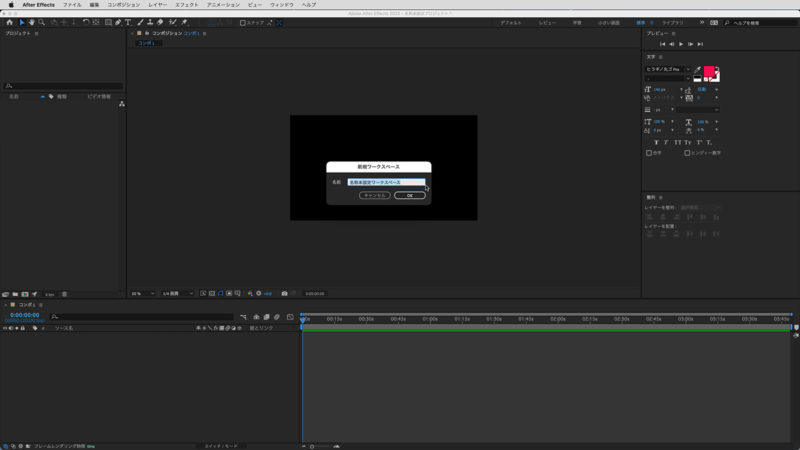Click the trash icon in Project panel

65,294
